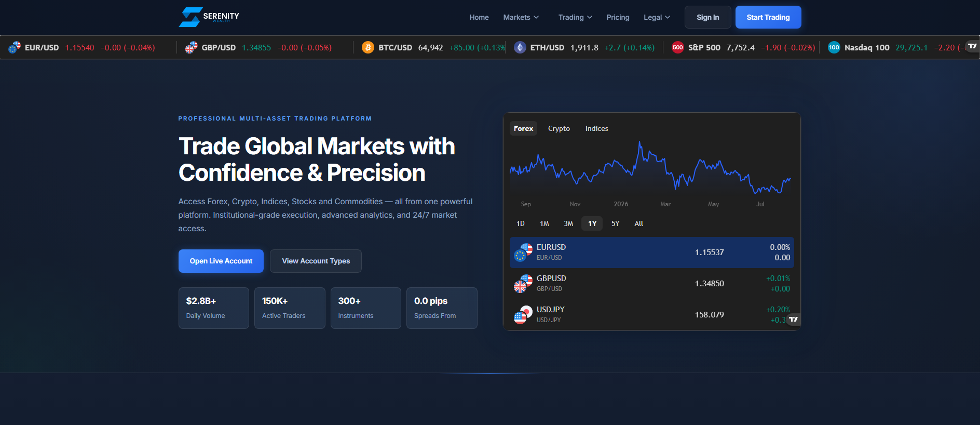Click the GBPUSD flag icon in the widget list
980x425 pixels.
tap(523, 284)
